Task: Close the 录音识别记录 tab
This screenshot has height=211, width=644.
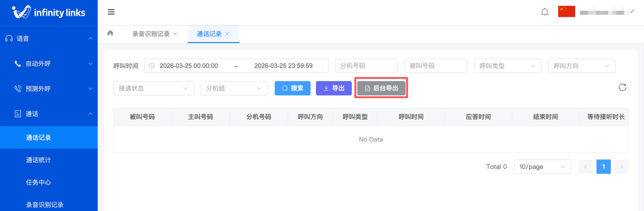Action: point(175,34)
